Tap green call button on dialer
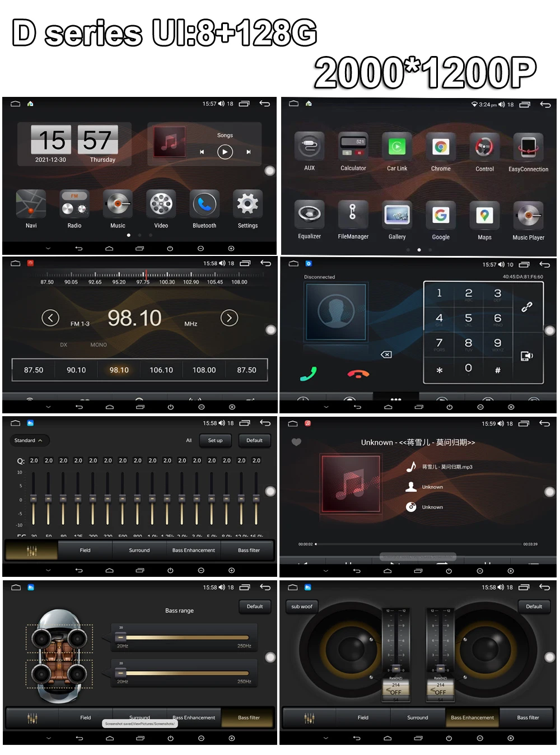This screenshot has width=560, height=755. [x=309, y=374]
